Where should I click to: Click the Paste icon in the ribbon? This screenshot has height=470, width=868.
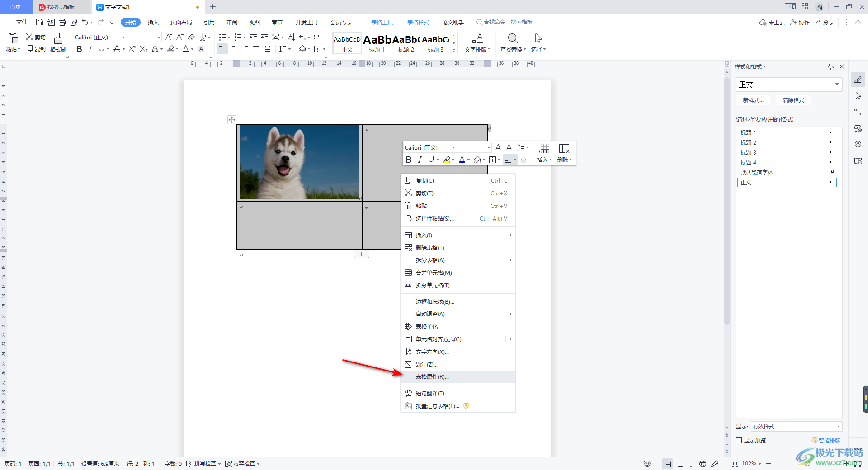13,38
